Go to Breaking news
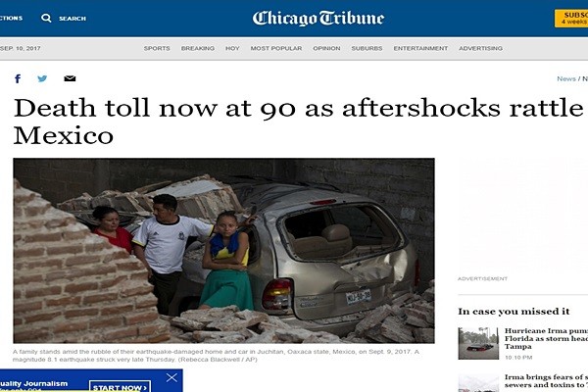Screen dimensions: 588x392 point(198,48)
